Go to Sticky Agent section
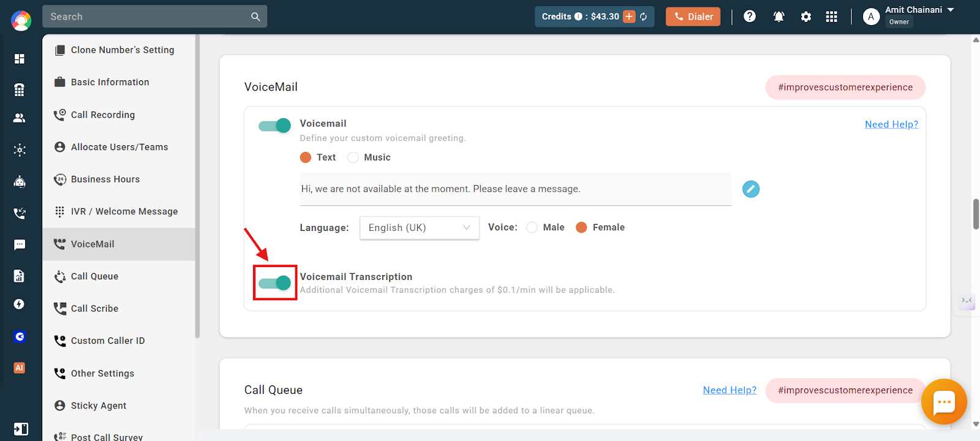This screenshot has height=441, width=980. click(119, 405)
